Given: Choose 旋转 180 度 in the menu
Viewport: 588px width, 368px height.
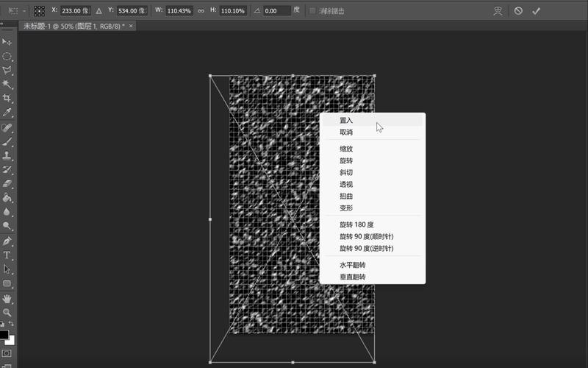Looking at the screenshot, I should tap(373, 224).
